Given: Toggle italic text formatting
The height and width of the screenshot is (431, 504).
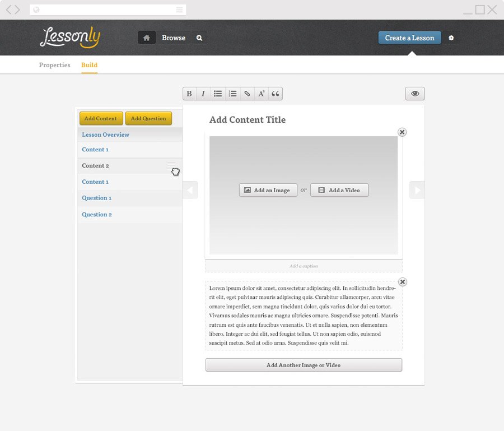Looking at the screenshot, I should pyautogui.click(x=203, y=94).
